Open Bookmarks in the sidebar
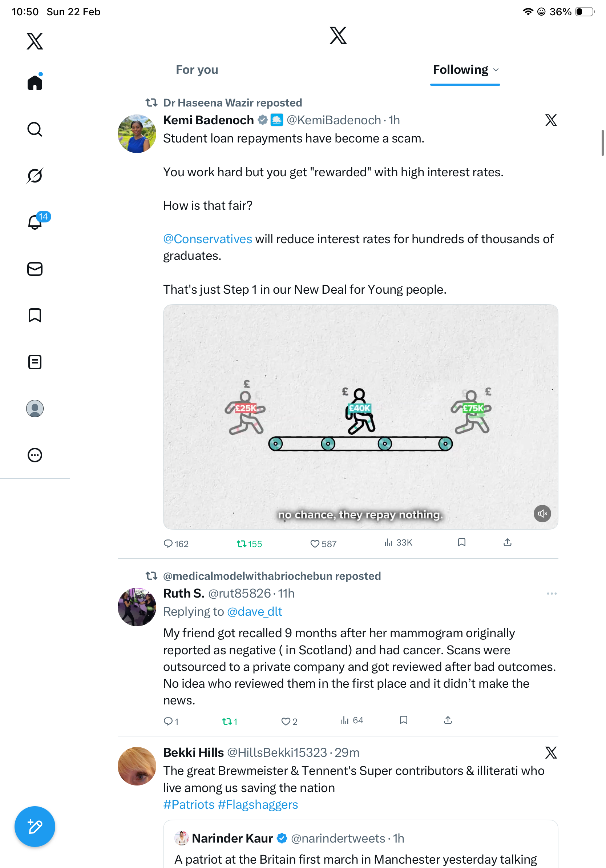 click(35, 315)
